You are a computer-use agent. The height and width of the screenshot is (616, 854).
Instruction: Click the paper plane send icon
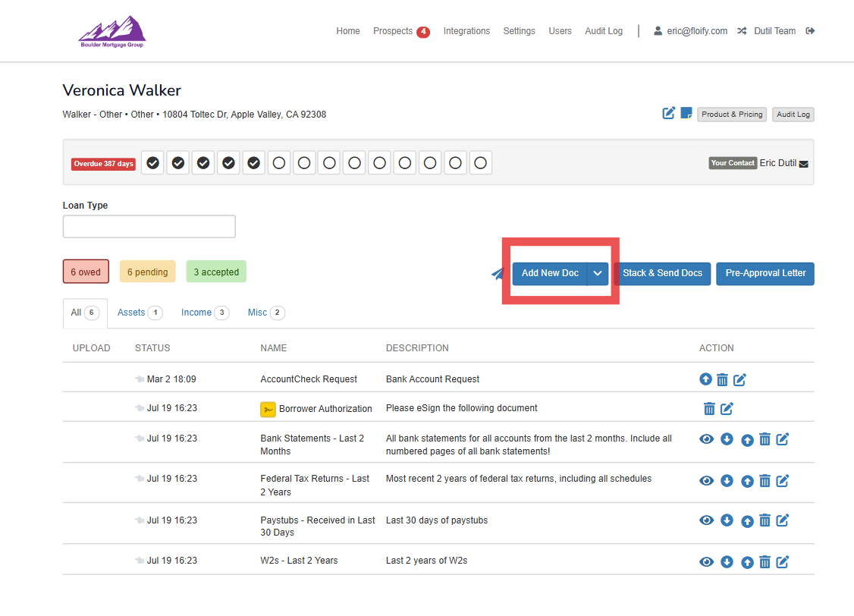(x=498, y=274)
